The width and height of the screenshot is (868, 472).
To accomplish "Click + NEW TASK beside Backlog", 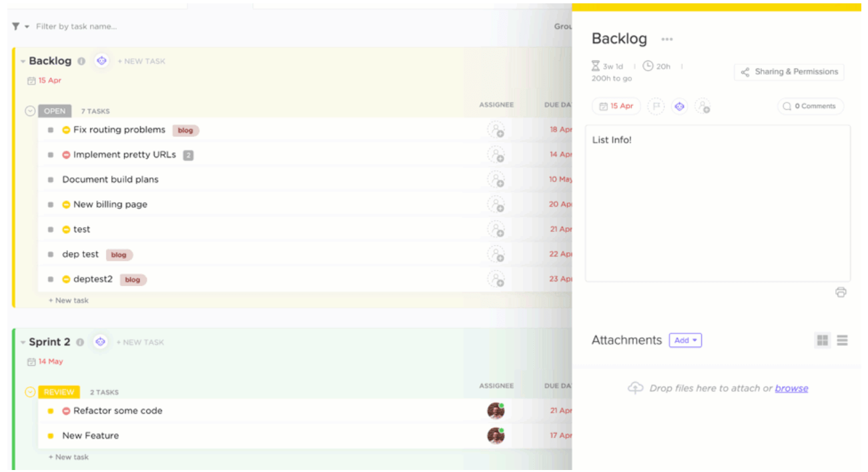I will click(x=141, y=61).
